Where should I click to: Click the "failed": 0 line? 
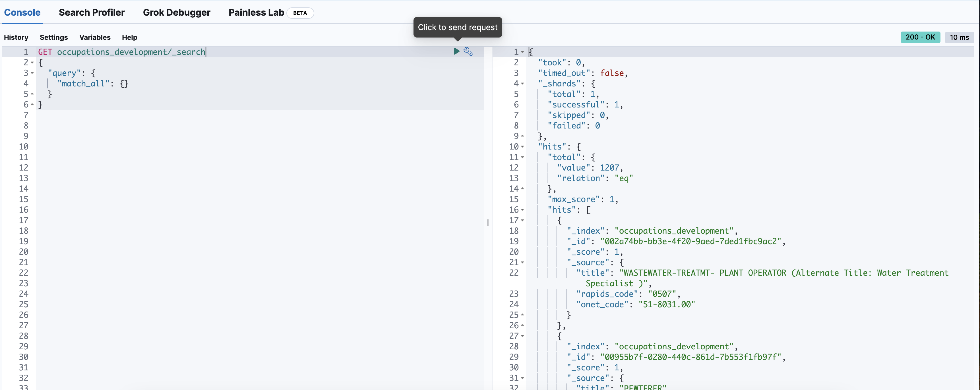coord(574,126)
